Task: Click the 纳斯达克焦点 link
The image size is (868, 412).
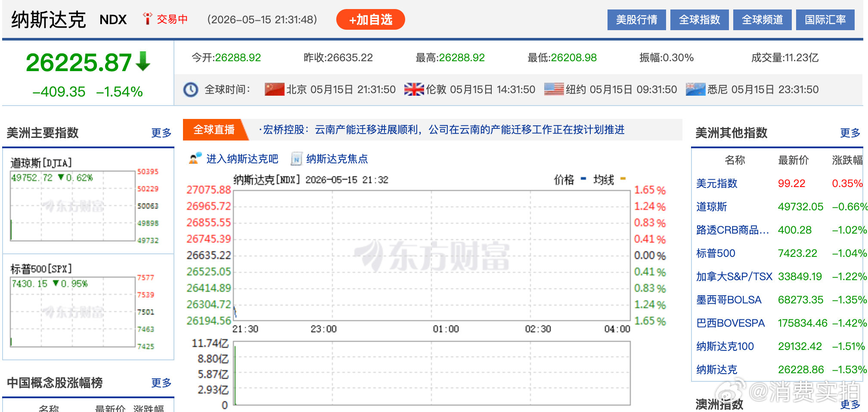Action: [x=337, y=159]
